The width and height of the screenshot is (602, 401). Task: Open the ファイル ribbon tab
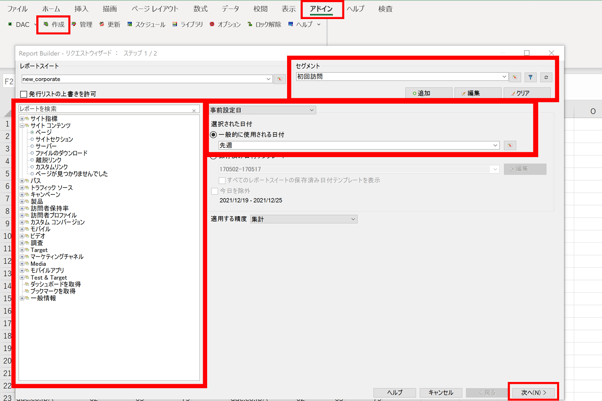17,9
